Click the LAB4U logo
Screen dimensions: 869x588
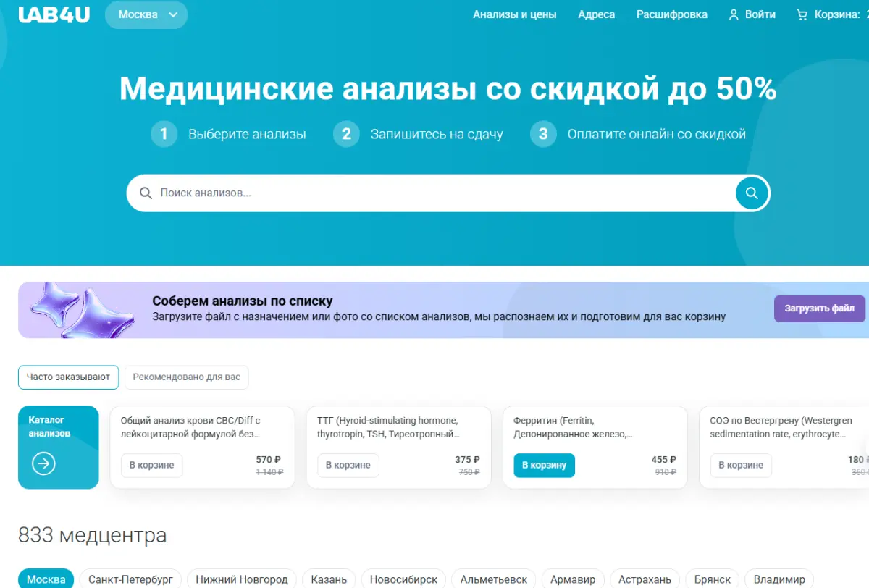[54, 14]
